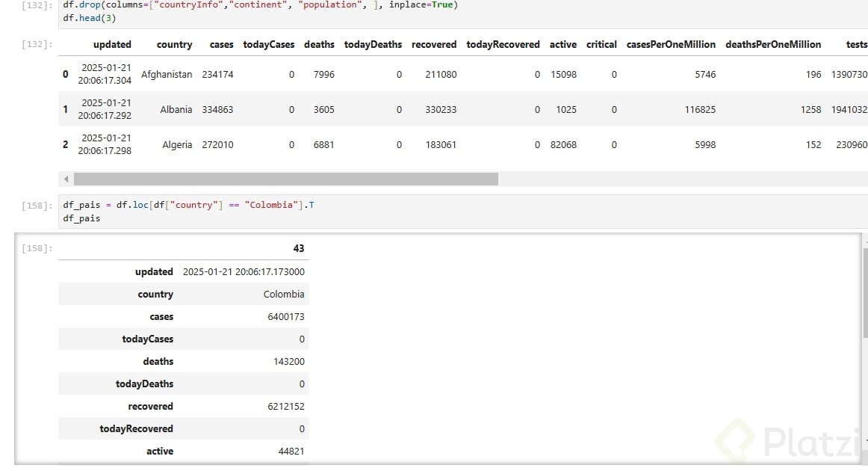Screen dimensions: 868x471
Task: Click Colombia cases value 6400173
Action: (x=286, y=317)
